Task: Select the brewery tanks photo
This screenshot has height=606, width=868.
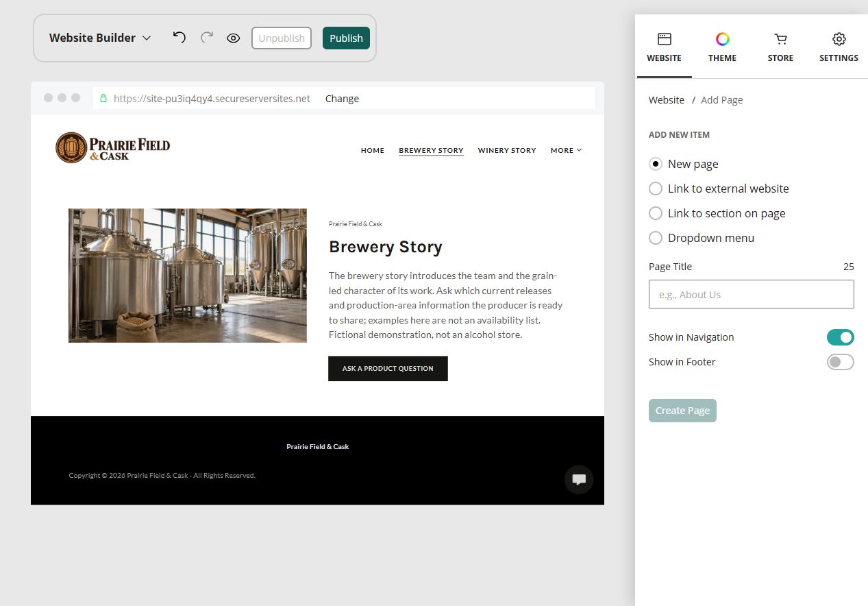Action: tap(188, 276)
